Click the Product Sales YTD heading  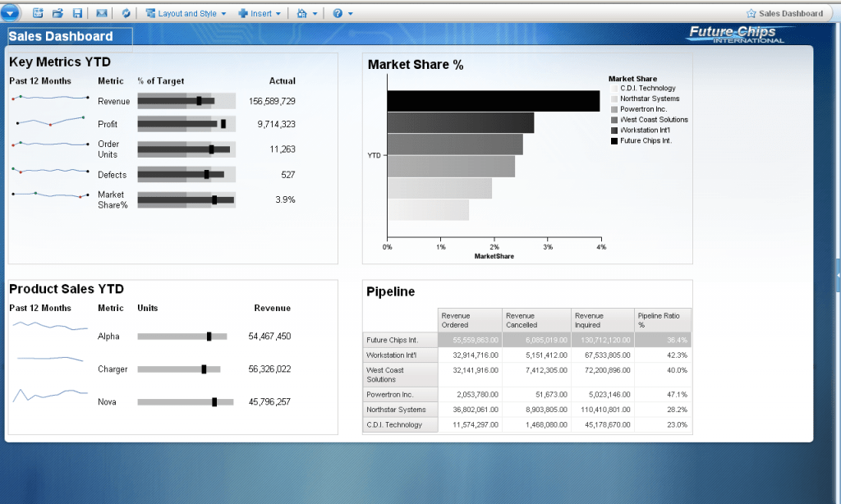pyautogui.click(x=67, y=289)
